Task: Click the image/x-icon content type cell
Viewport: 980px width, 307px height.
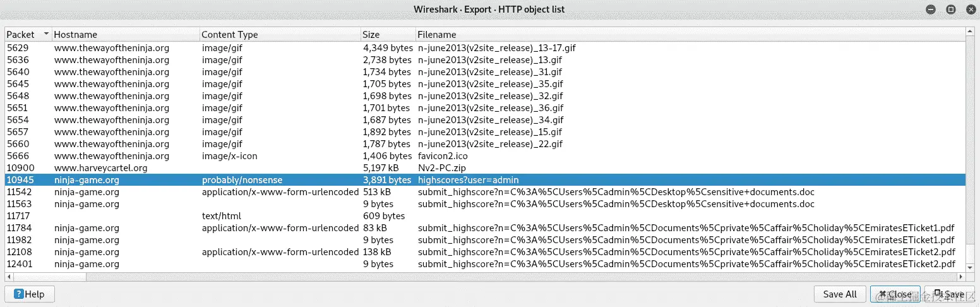Action: point(230,156)
